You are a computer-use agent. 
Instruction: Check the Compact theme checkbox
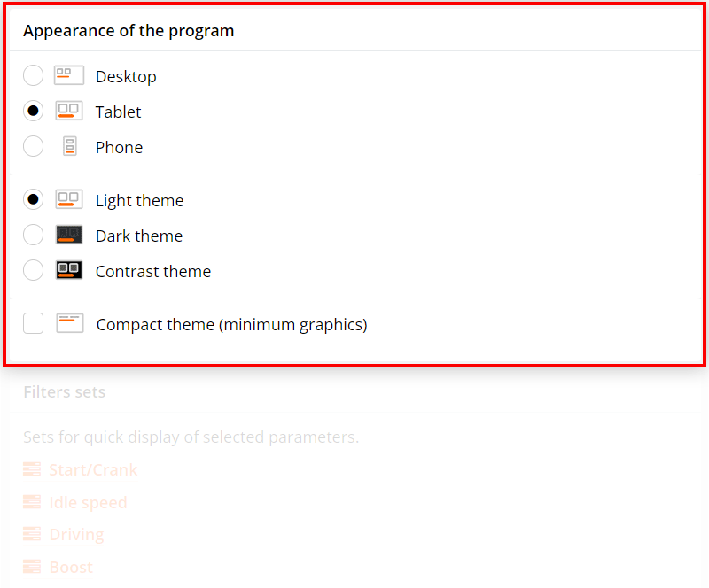pyautogui.click(x=33, y=323)
